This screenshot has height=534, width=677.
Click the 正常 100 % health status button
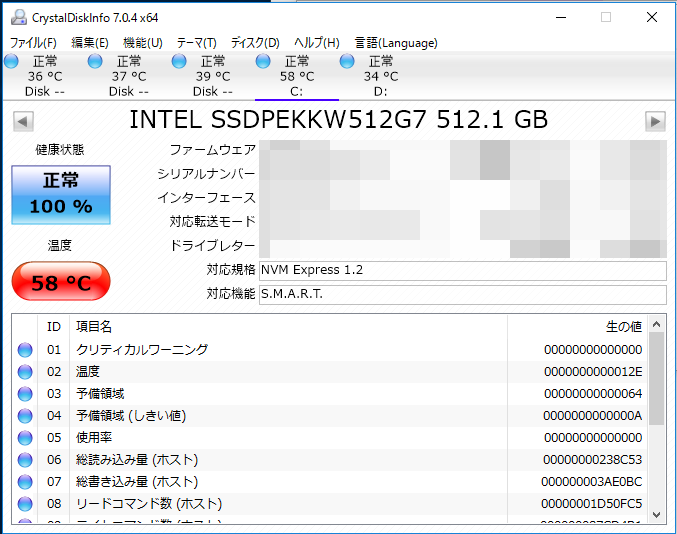pos(61,195)
